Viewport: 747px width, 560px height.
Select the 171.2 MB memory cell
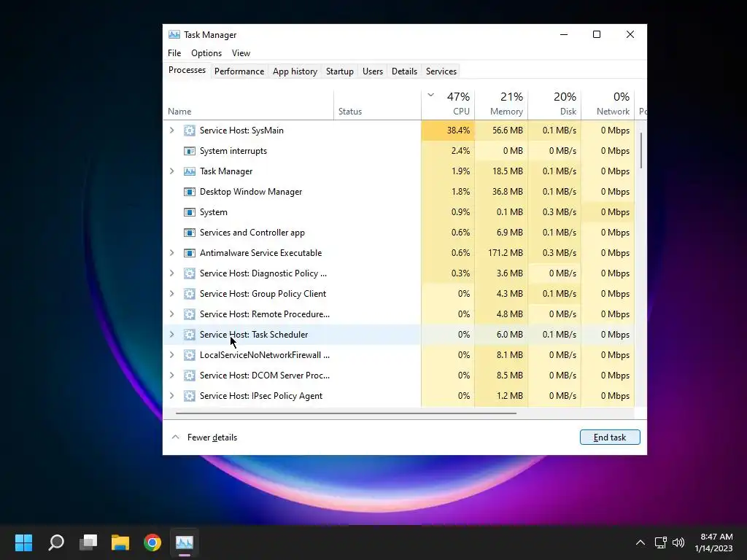tap(502, 253)
